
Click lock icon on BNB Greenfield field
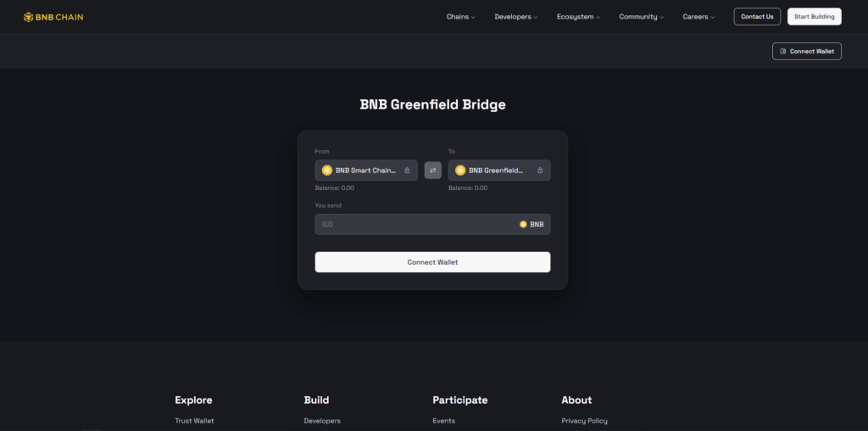[540, 171]
